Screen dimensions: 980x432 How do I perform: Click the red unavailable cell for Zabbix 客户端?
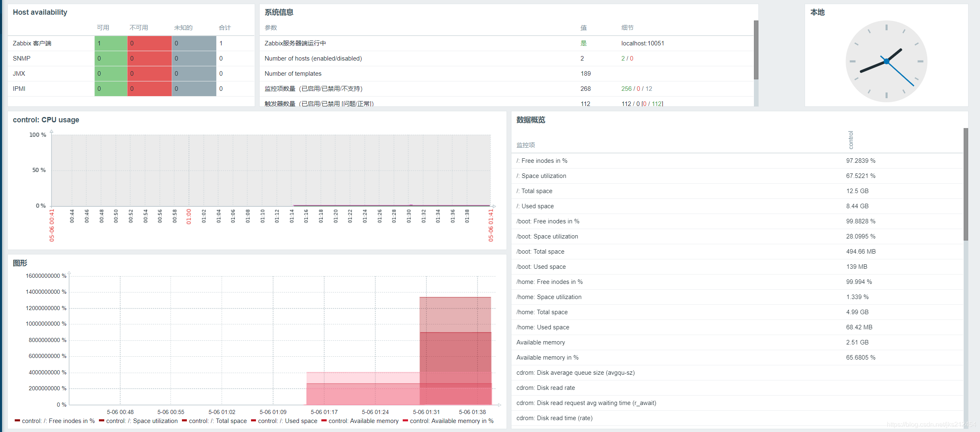tap(150, 43)
